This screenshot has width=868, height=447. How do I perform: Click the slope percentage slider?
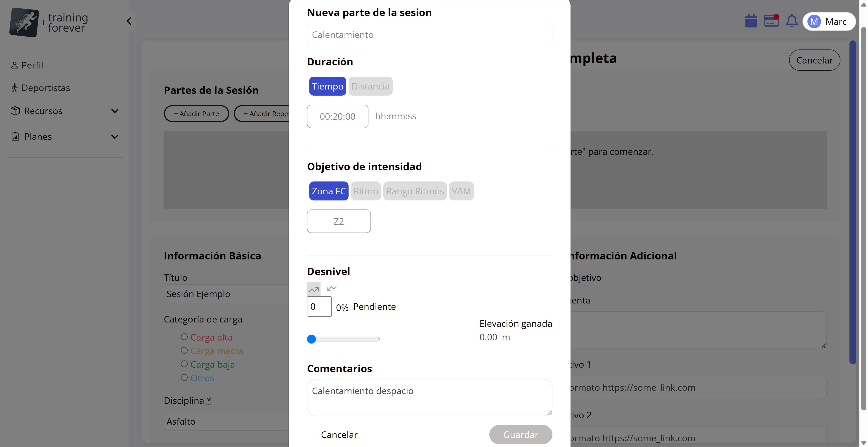(x=343, y=339)
